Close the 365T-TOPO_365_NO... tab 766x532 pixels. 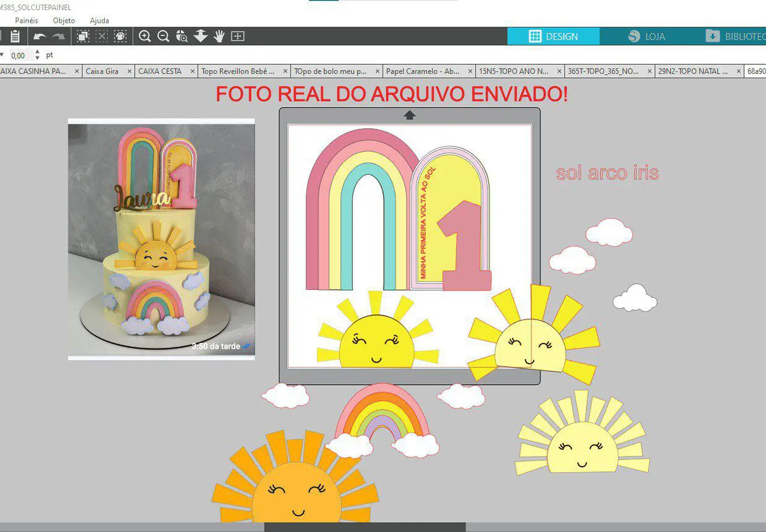click(650, 71)
